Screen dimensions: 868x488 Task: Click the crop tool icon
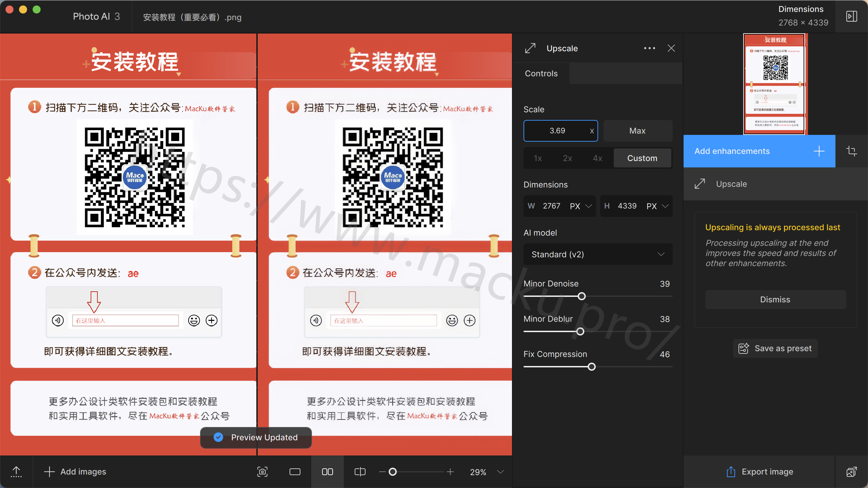(851, 151)
